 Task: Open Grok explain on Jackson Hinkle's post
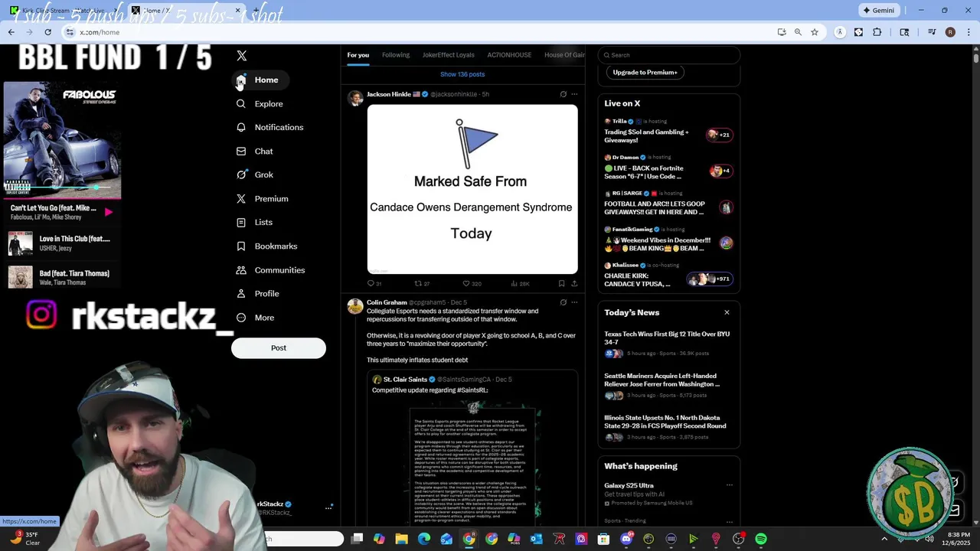click(x=563, y=94)
